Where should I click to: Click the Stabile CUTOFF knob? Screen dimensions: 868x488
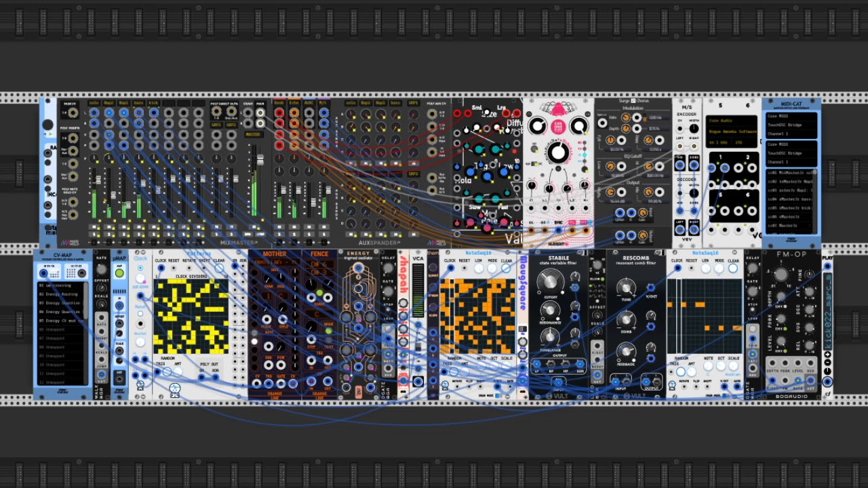tap(550, 281)
